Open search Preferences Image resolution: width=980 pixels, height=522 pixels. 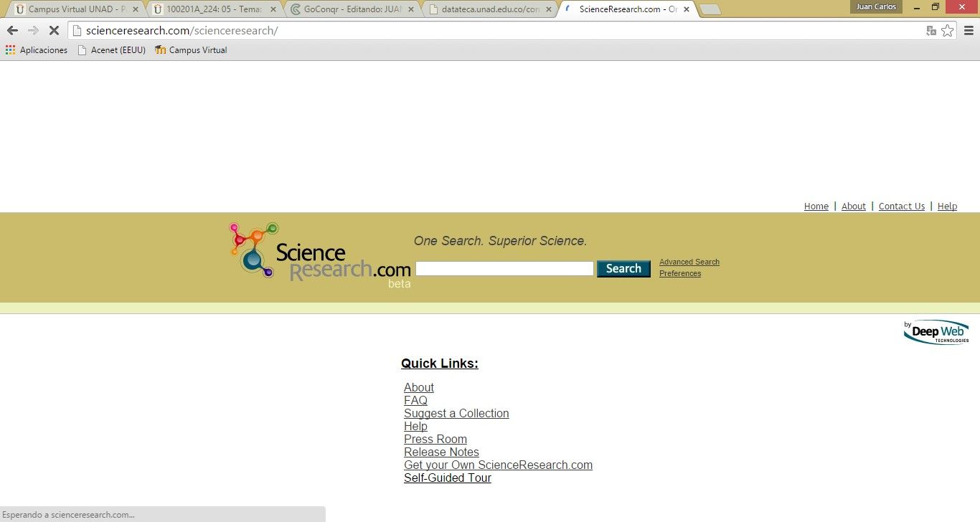click(x=680, y=274)
